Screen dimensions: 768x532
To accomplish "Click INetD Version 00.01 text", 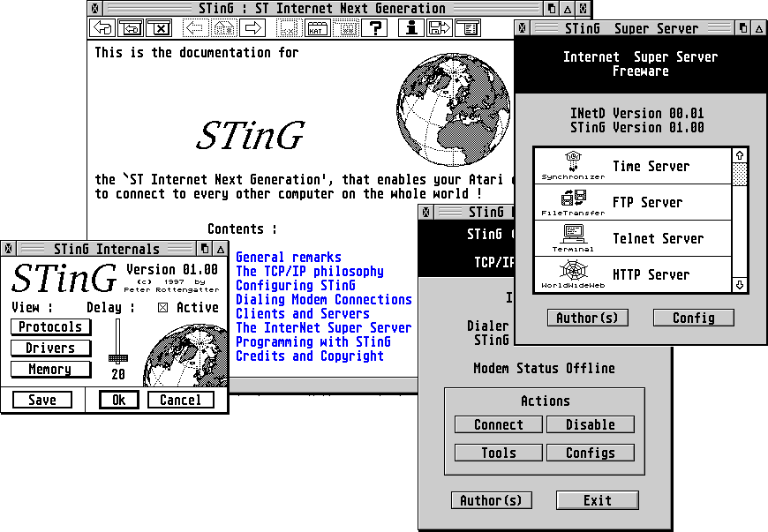I will [x=637, y=113].
